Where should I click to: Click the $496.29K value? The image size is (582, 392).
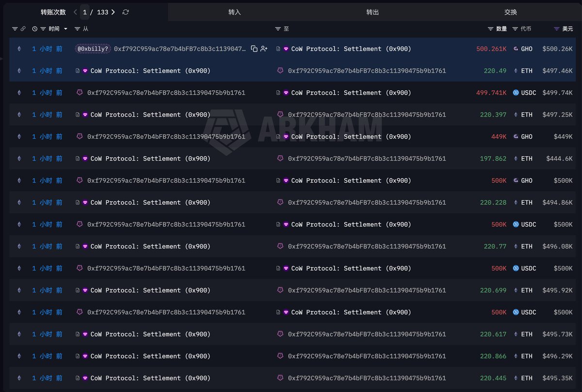click(x=557, y=356)
